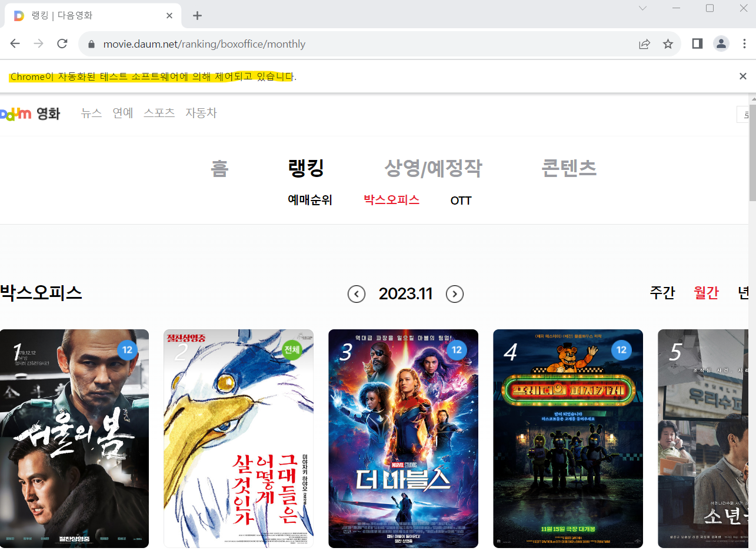Open the 상영/예정작 main tab
Viewport: 756px width, 551px height.
[433, 169]
